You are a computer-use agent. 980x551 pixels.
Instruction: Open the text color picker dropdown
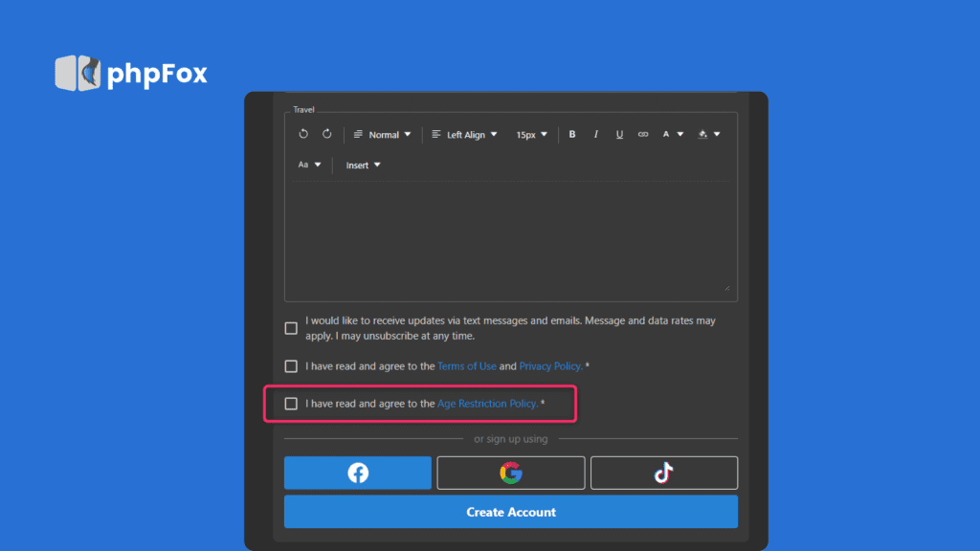pyautogui.click(x=673, y=135)
